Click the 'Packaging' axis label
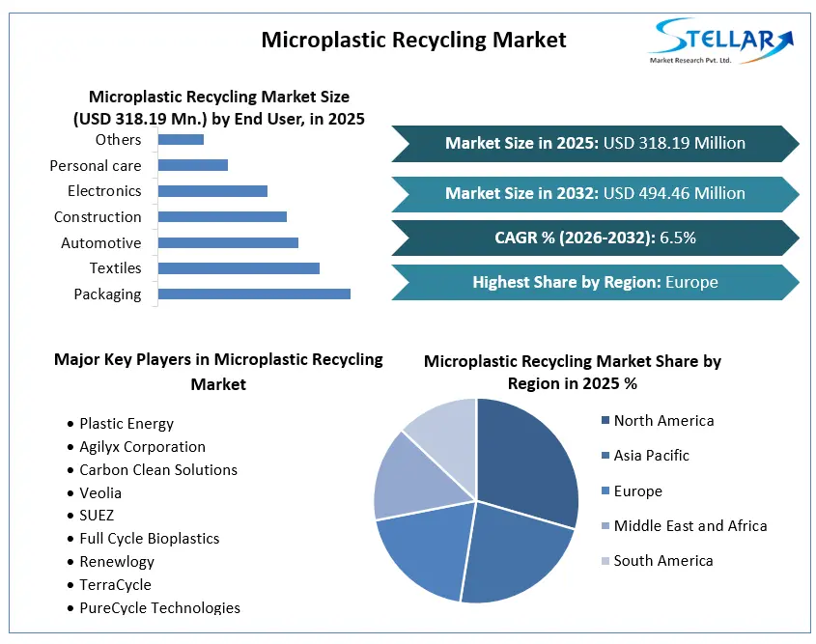Screen dimensions: 816x644 click(x=107, y=294)
